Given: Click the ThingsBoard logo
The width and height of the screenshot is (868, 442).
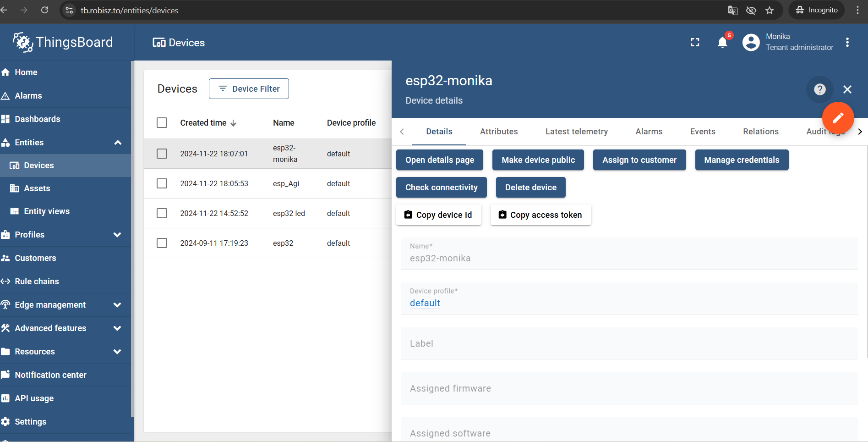Looking at the screenshot, I should click(63, 42).
